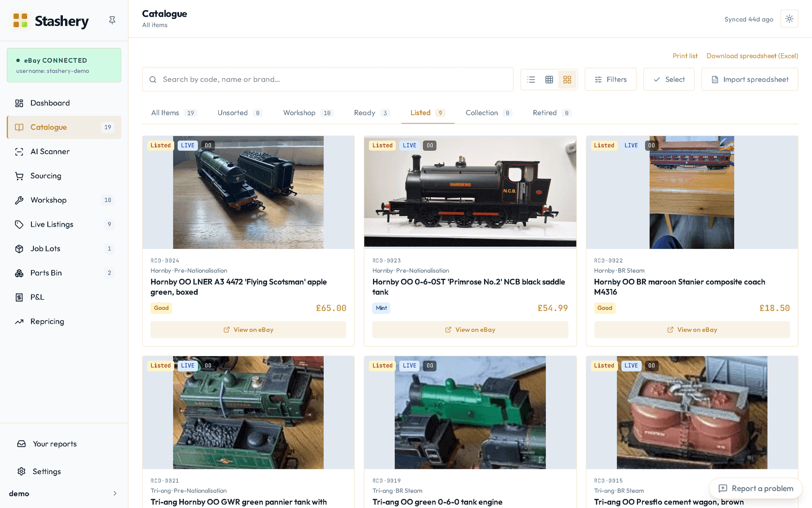The width and height of the screenshot is (812, 508).
Task: Open Dashboard from the sidebar
Action: pyautogui.click(x=64, y=103)
